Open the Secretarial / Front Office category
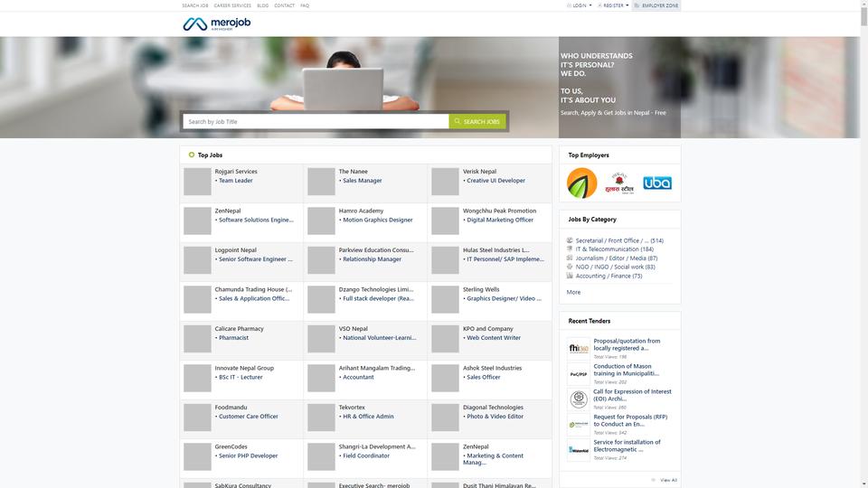Screen dimensions: 868x488 click(x=618, y=240)
